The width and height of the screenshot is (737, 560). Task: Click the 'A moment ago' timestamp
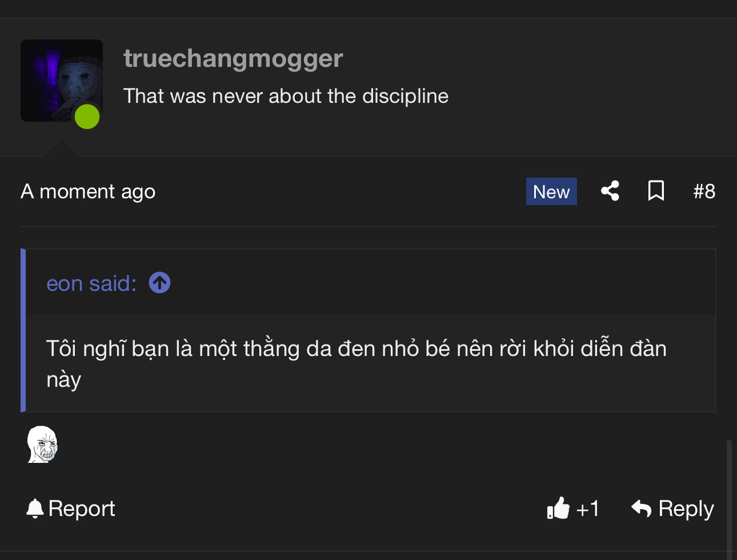click(x=88, y=191)
